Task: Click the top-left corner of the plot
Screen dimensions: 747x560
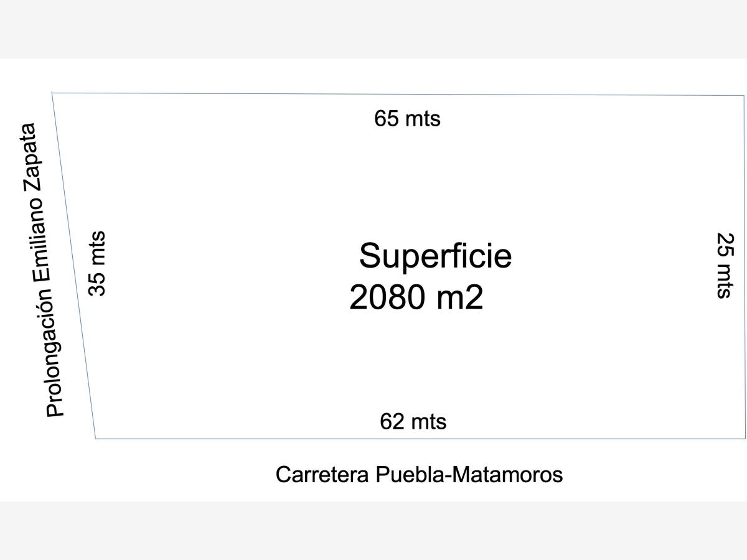Action: (x=52, y=93)
